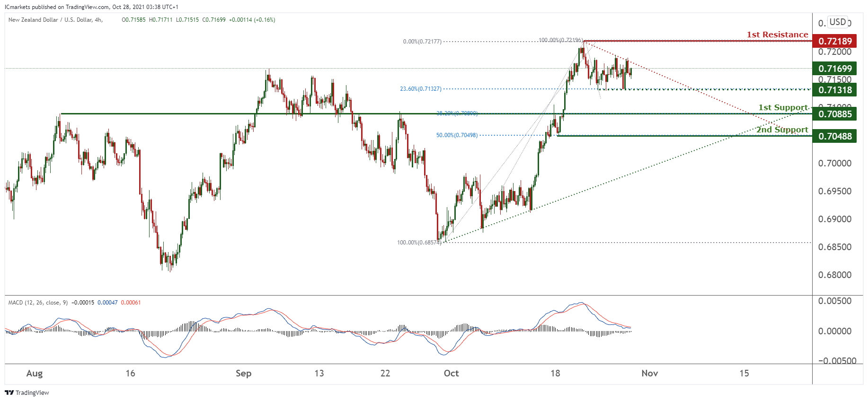The width and height of the screenshot is (868, 401).
Task: Click the MACD signal value 0.00061
Action: (x=131, y=303)
